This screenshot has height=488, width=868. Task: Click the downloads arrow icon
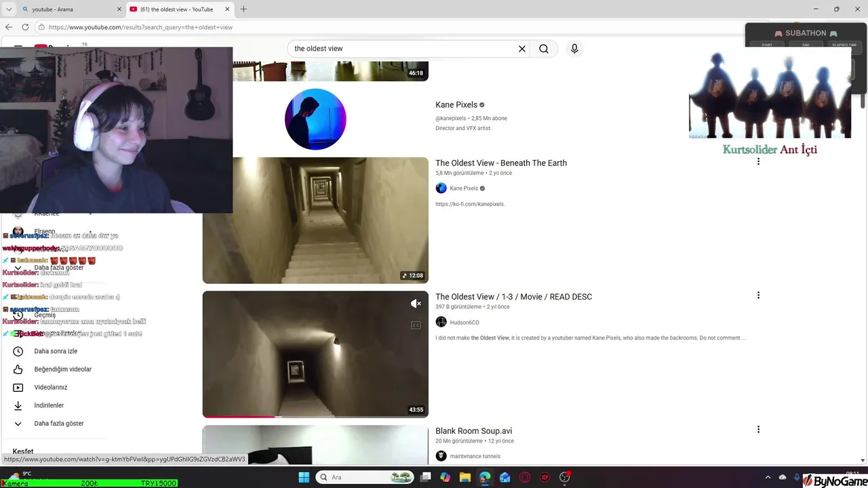coord(18,405)
